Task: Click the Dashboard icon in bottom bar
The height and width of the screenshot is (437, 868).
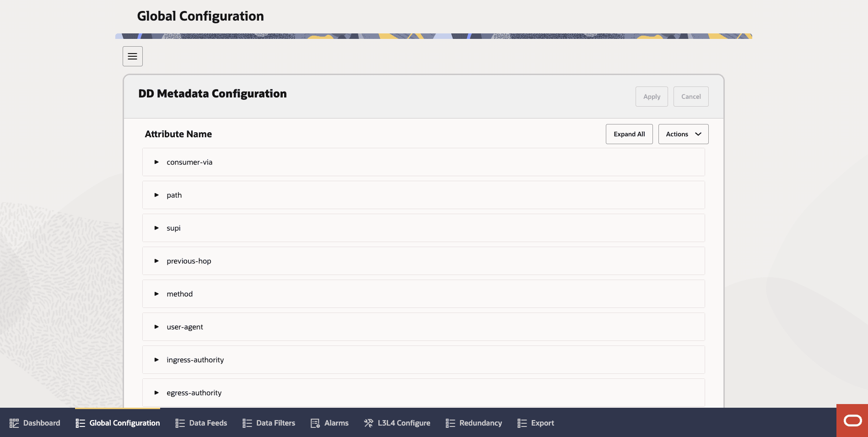Action: pyautogui.click(x=15, y=423)
